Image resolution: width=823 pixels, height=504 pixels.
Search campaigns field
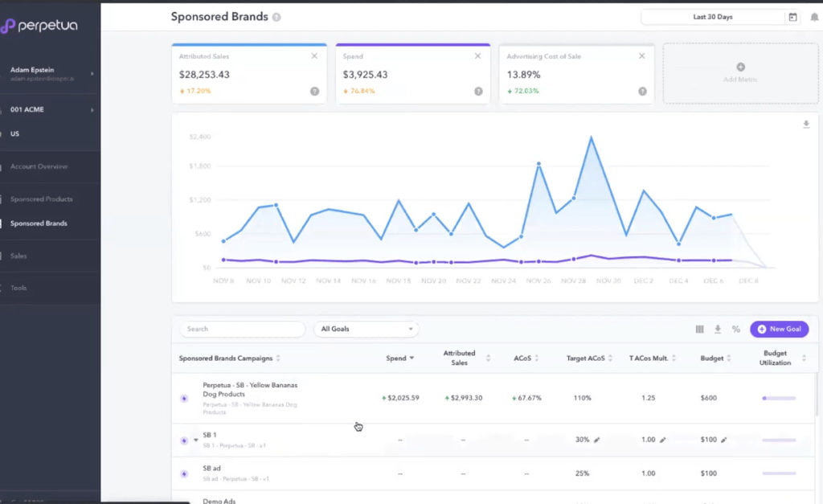click(243, 330)
